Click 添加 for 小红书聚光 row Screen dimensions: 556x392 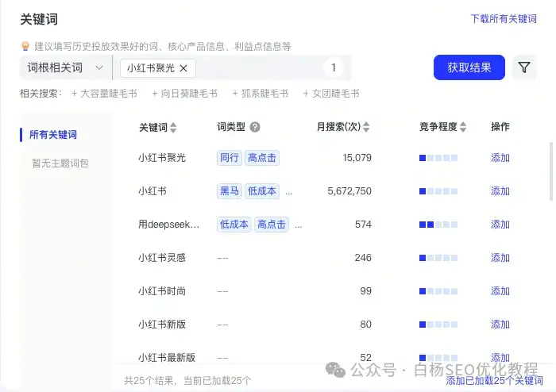click(x=500, y=158)
